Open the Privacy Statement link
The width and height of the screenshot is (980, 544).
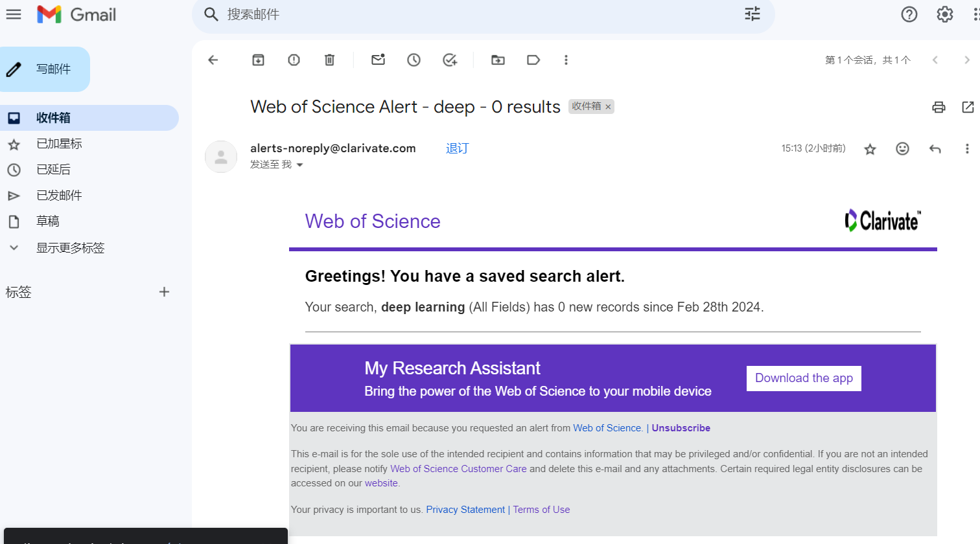[465, 510]
